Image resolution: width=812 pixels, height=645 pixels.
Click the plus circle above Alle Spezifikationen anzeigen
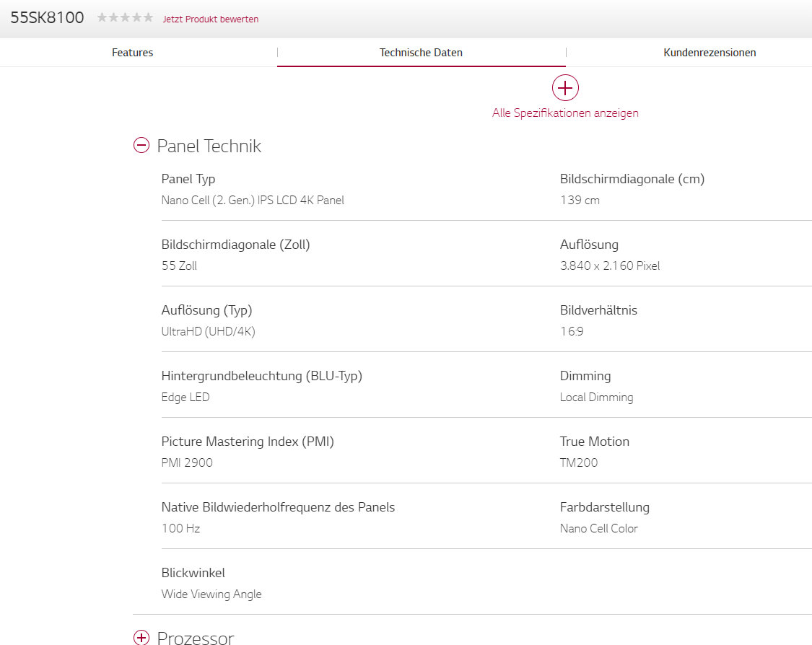(565, 88)
